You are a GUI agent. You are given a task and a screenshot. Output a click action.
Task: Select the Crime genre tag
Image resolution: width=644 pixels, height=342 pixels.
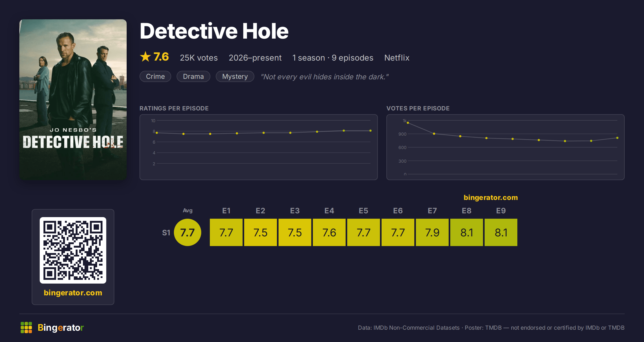coord(155,77)
